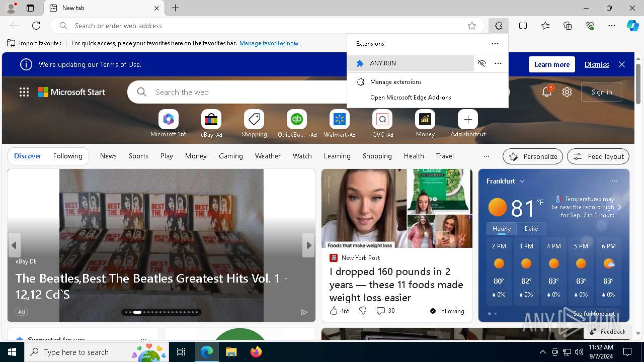Open the Microsoft Start app launcher grid

24,92
